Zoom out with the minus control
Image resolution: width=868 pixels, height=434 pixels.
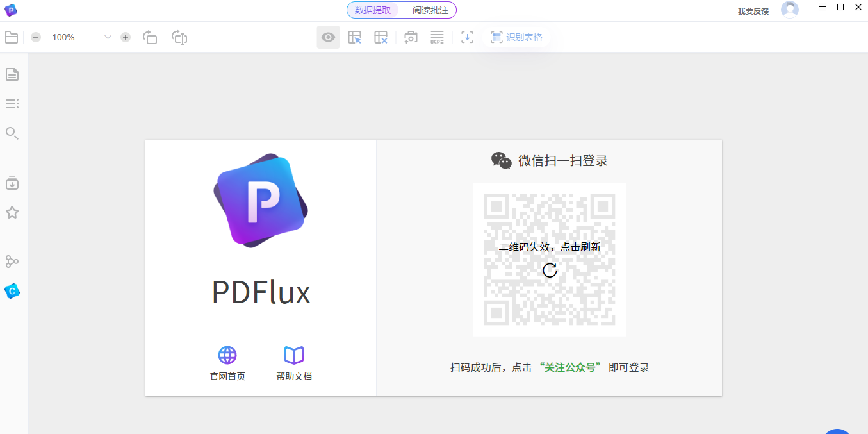point(36,37)
